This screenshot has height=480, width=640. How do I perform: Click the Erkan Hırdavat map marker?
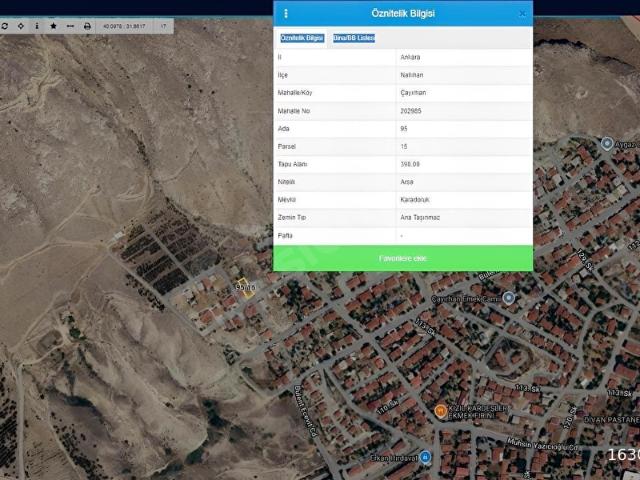425,457
